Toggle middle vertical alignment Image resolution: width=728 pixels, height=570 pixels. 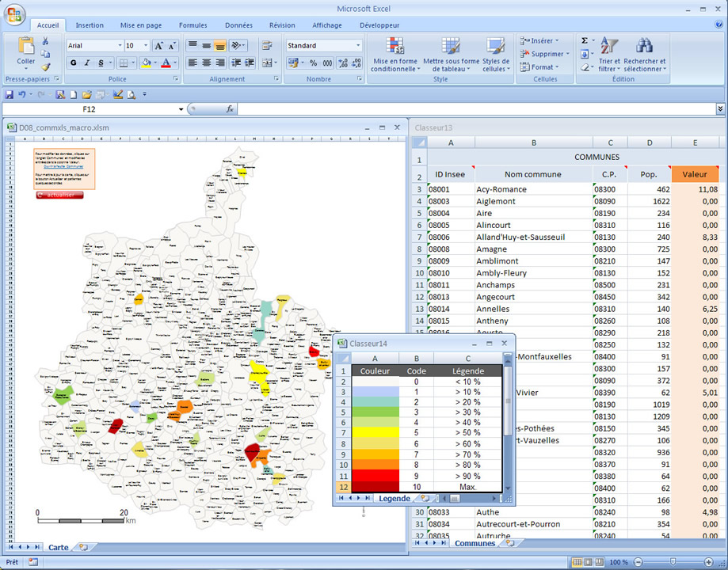point(207,45)
